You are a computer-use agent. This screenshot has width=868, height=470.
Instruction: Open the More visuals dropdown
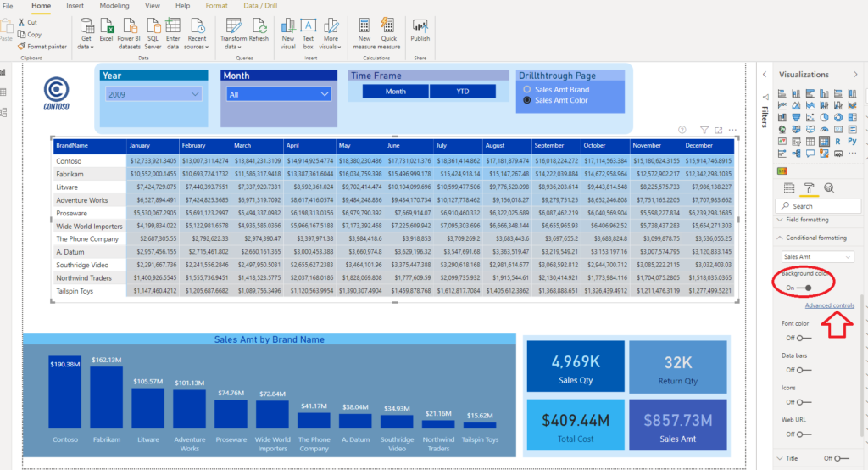point(331,33)
